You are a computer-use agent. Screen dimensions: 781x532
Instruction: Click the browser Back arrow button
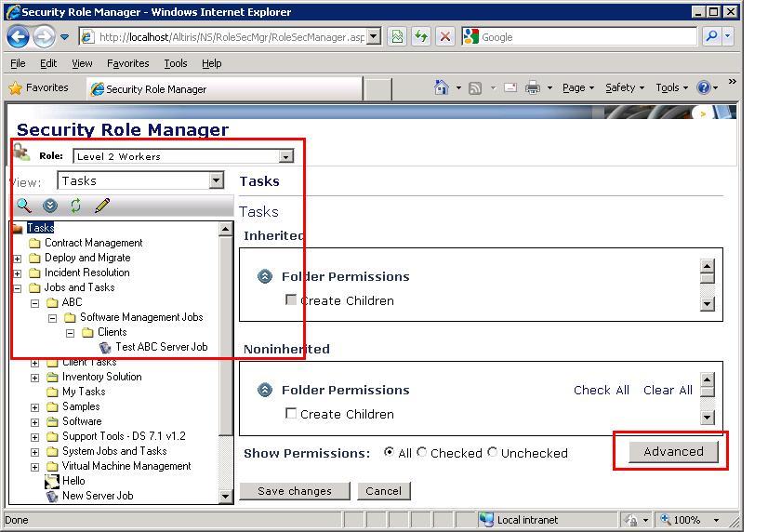coord(18,37)
